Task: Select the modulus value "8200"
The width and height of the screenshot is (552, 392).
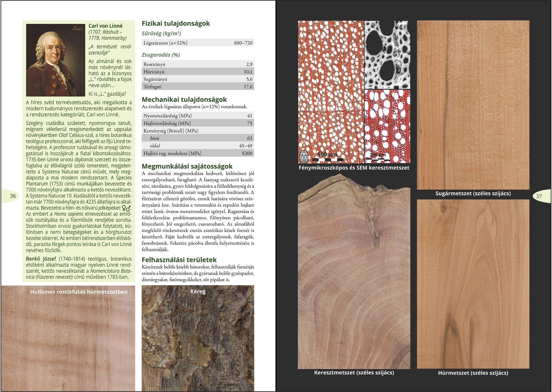Action: (x=247, y=153)
